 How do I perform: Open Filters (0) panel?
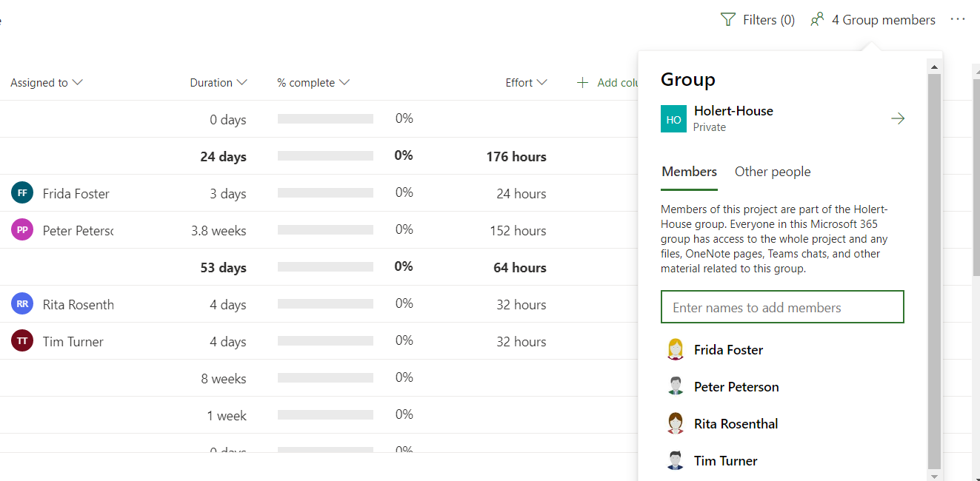point(758,20)
